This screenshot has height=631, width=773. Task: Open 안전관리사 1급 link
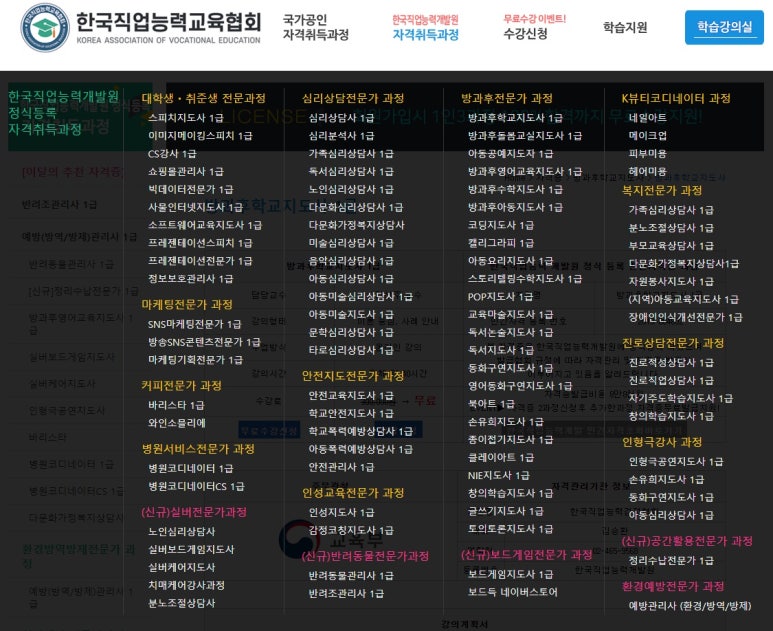(341, 467)
